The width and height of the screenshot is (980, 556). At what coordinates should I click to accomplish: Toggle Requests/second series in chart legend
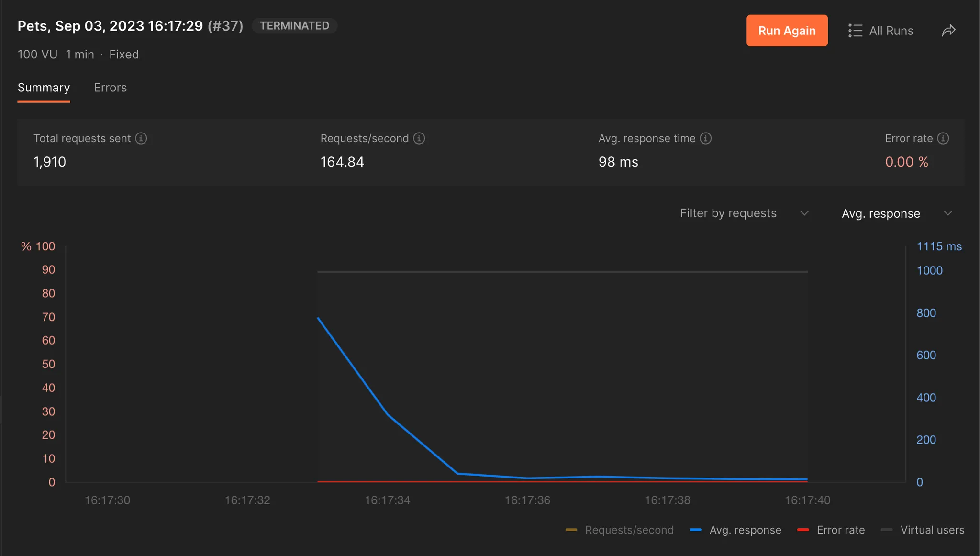(x=629, y=530)
